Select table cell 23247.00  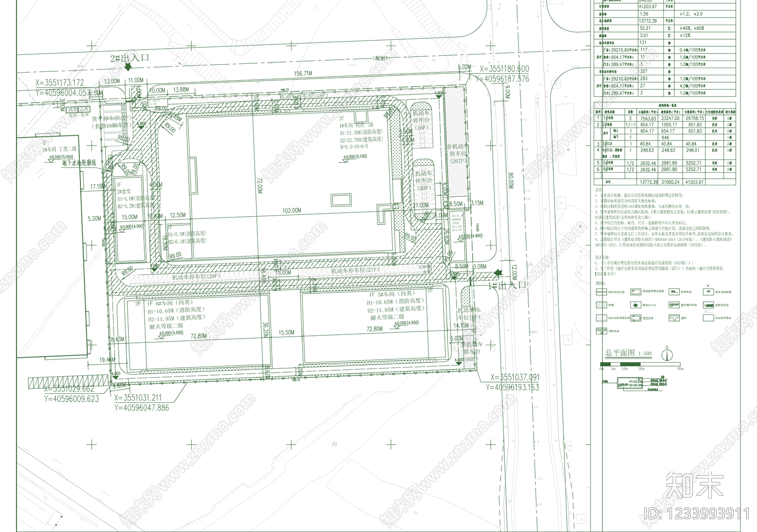tap(670, 119)
